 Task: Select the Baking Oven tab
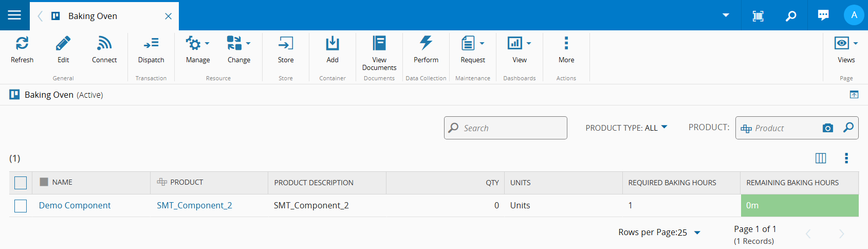tap(93, 16)
